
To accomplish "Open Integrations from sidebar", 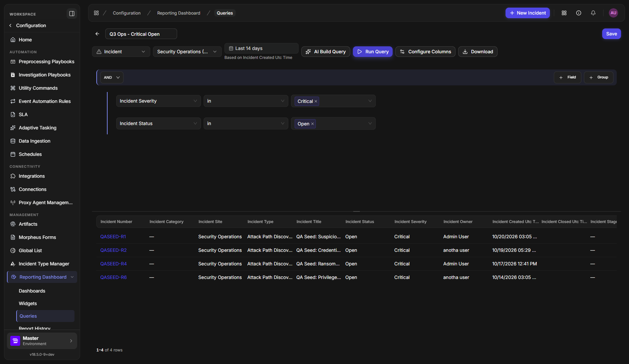I will pyautogui.click(x=42, y=176).
